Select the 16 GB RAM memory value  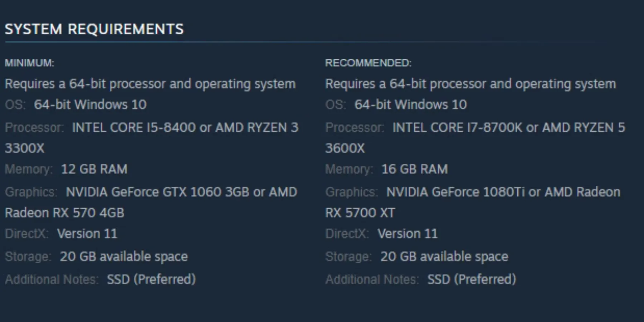tap(414, 169)
